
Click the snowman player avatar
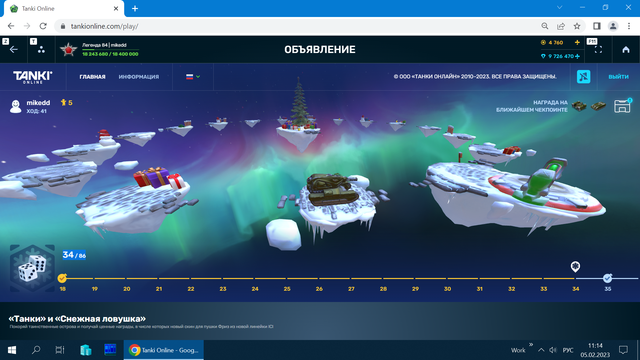[16, 106]
